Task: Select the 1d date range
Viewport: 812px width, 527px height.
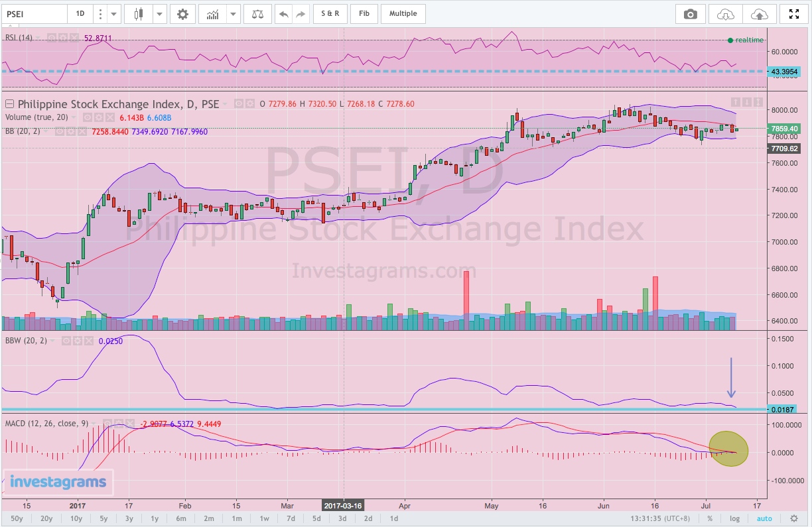Action: [x=393, y=518]
